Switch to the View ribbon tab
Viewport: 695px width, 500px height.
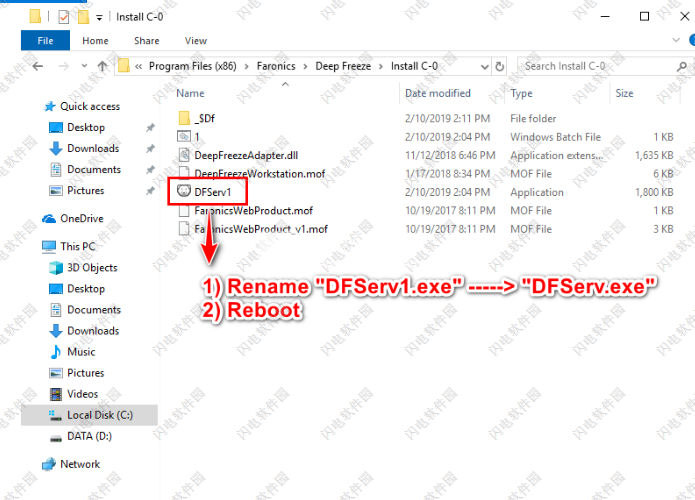coord(195,41)
